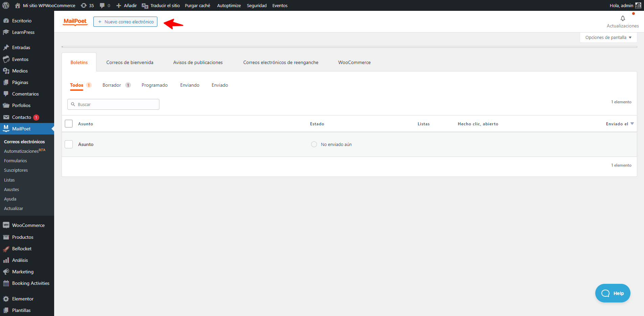Image resolution: width=644 pixels, height=316 pixels.
Task: Open Eventos in admin bar
Action: pos(280,5)
